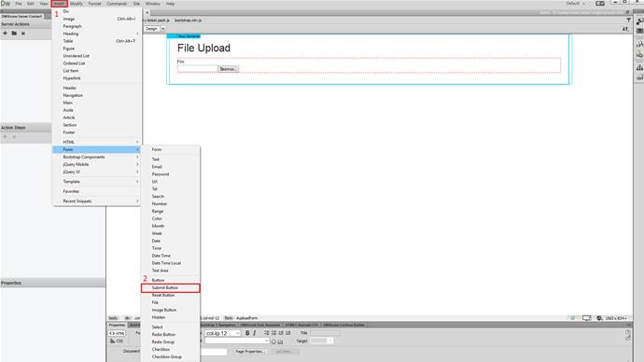Close the document tab with the X
This screenshot has height=362, width=644.
coord(147,12)
